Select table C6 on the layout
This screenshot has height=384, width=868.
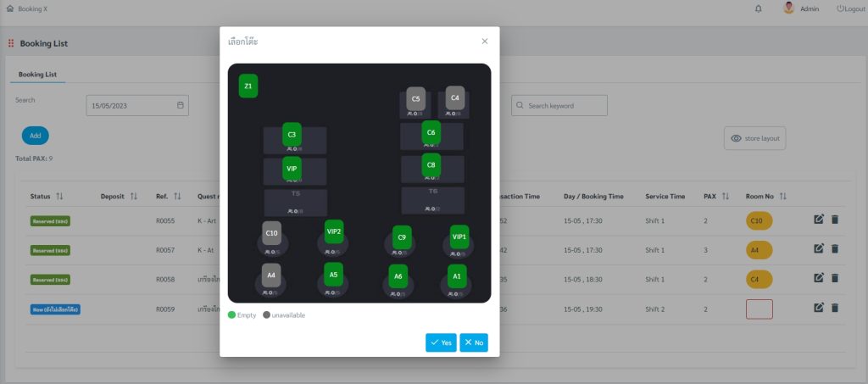(431, 133)
